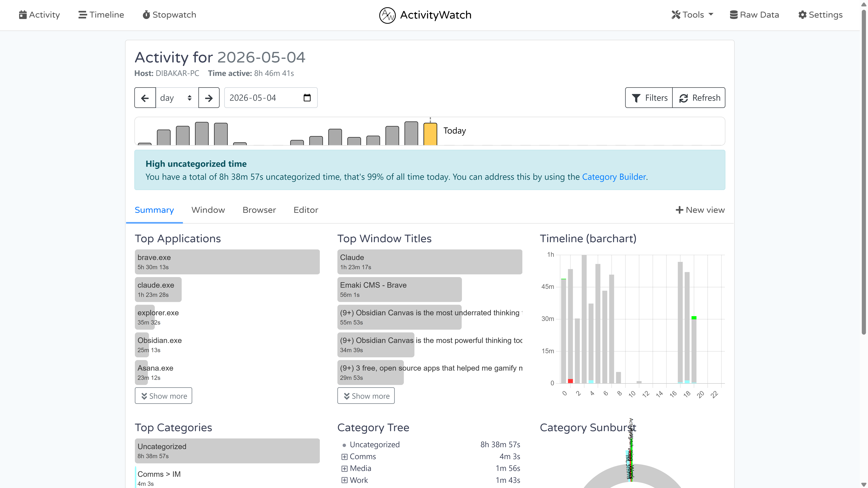Image resolution: width=868 pixels, height=488 pixels.
Task: Click the Emaki CMS - Brave title
Action: [400, 290]
